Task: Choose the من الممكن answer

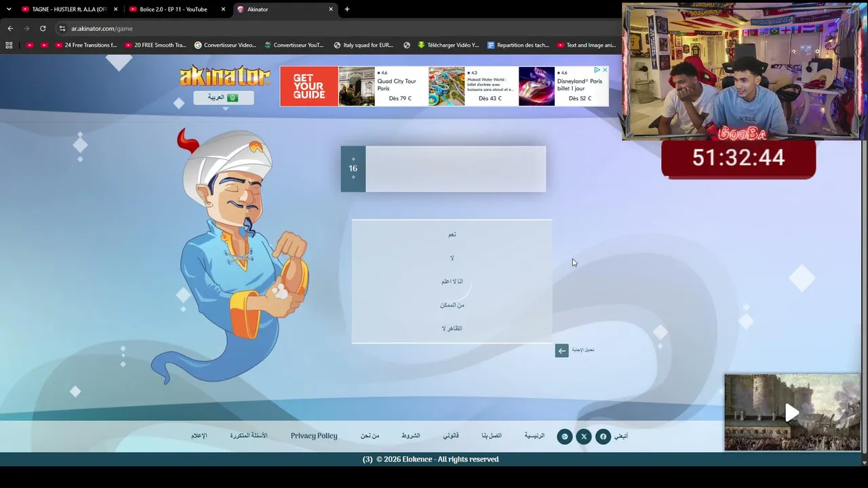Action: click(452, 305)
